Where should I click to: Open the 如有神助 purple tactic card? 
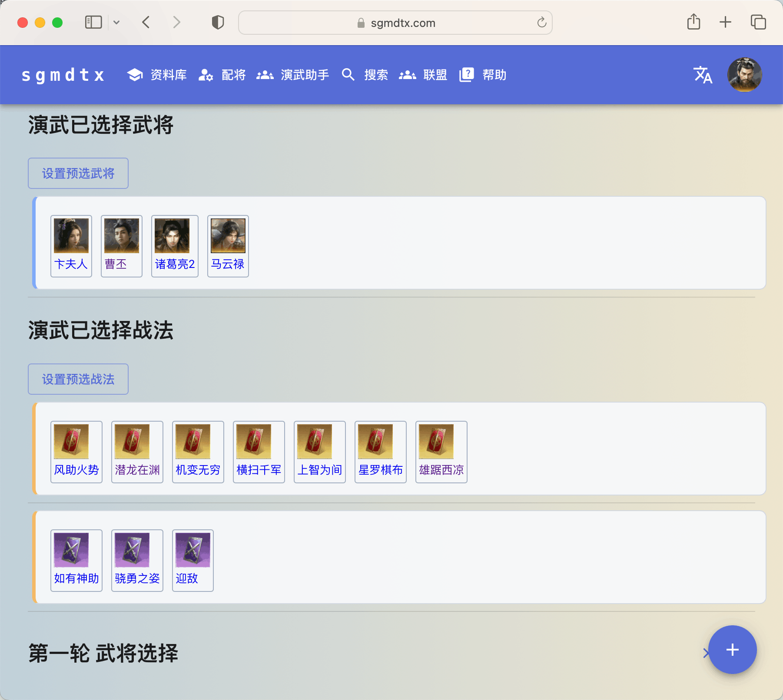tap(76, 561)
